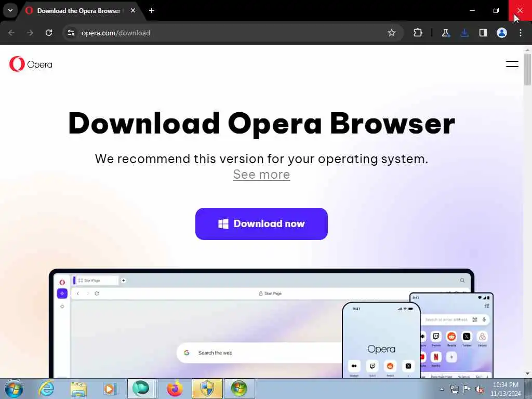The width and height of the screenshot is (532, 399).
Task: Open the Windows logo orb taskbar item
Action: click(239, 389)
